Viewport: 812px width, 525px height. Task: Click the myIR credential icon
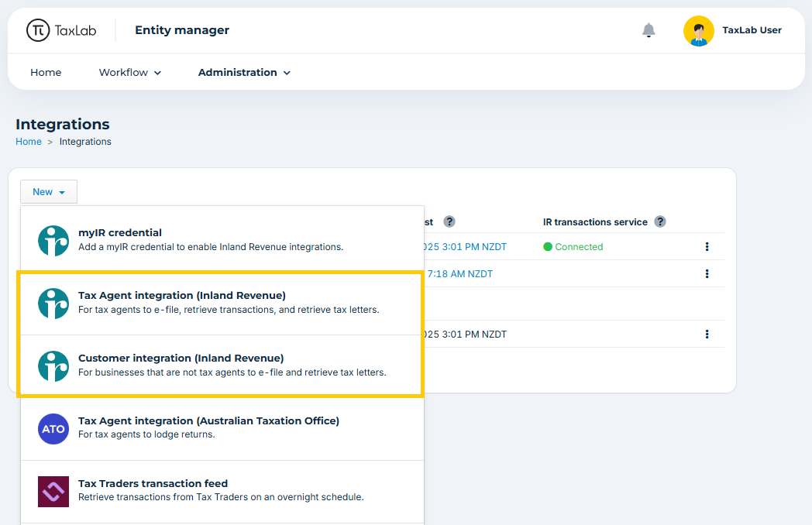click(x=53, y=241)
